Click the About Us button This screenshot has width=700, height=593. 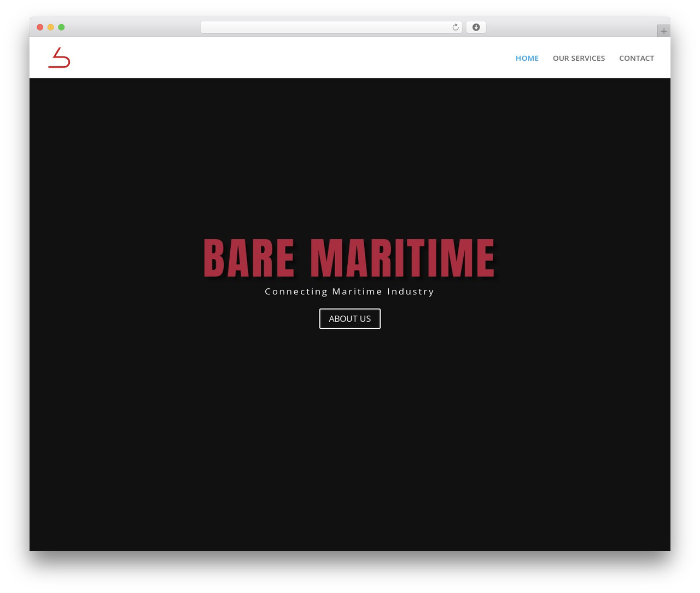tap(350, 319)
